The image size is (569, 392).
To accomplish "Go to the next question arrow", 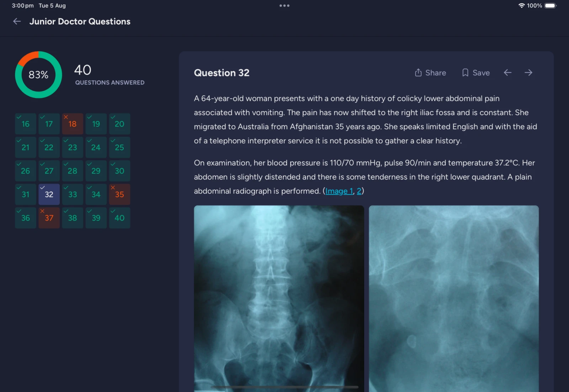I will click(x=528, y=73).
